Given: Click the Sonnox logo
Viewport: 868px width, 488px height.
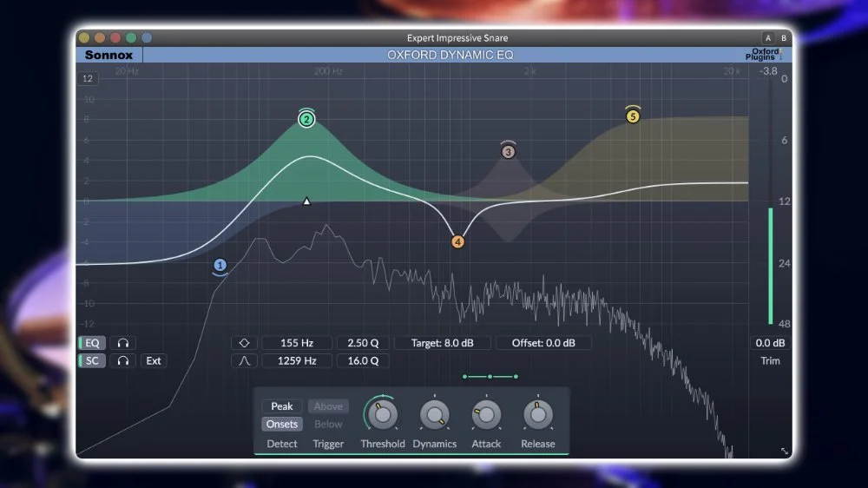Looking at the screenshot, I should tap(109, 55).
